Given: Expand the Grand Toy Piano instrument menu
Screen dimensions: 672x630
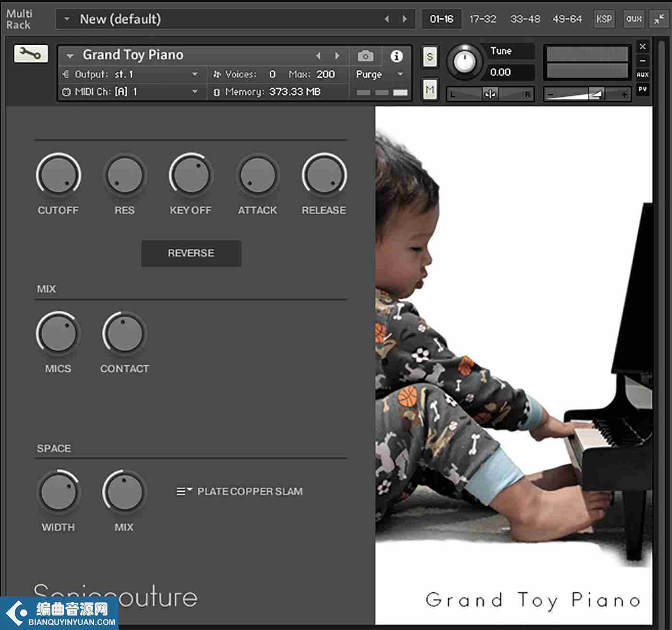Looking at the screenshot, I should pos(70,56).
